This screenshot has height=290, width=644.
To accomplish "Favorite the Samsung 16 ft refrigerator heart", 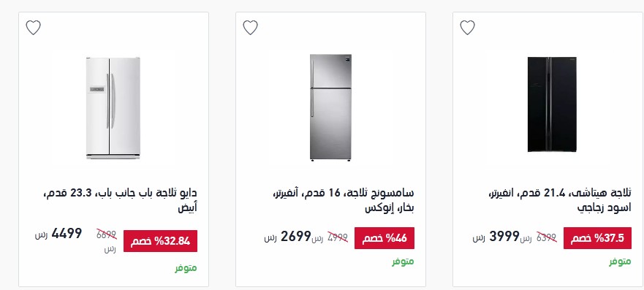I will click(250, 28).
